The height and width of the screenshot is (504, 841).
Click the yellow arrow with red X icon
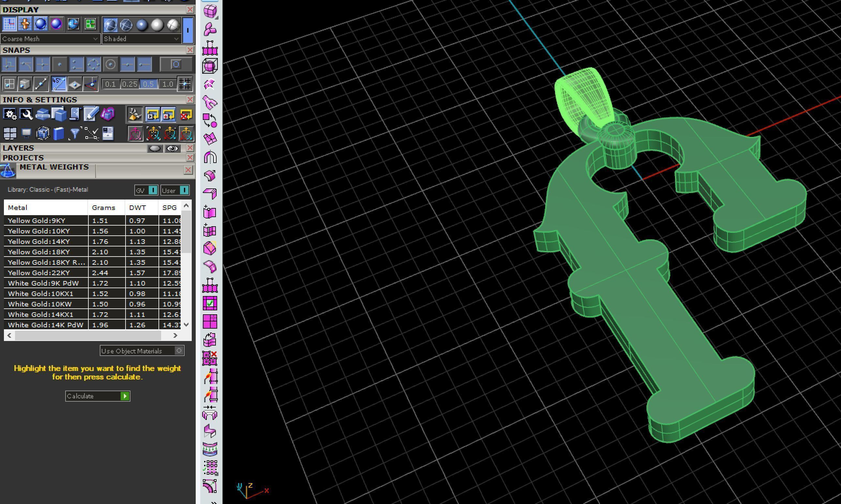point(186,114)
